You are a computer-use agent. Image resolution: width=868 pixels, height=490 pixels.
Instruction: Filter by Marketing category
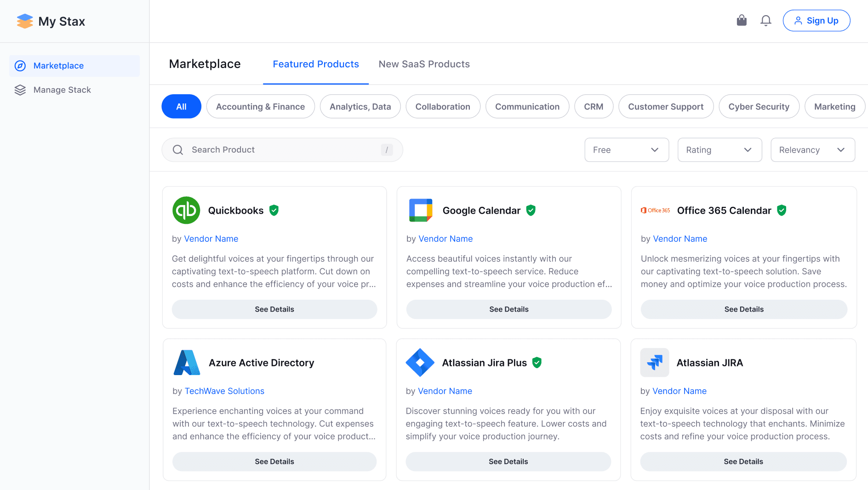(835, 107)
